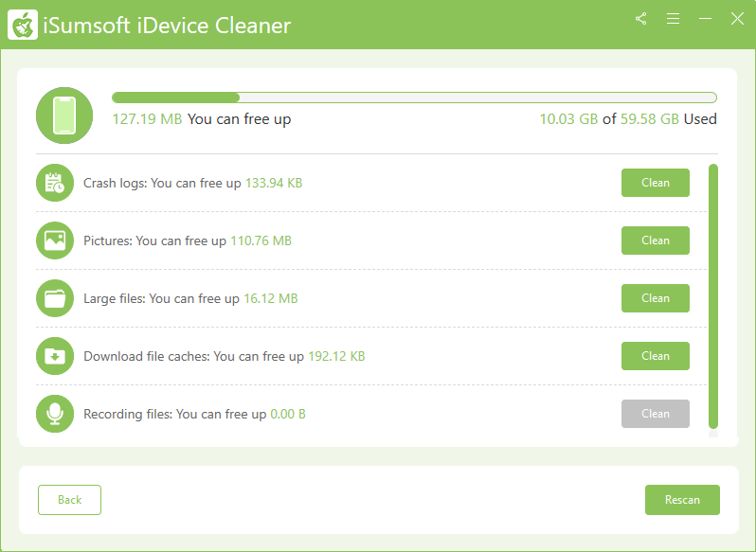Click 'Download file caches: You can free up' label
Screen dimensions: 756x552
click(x=193, y=357)
